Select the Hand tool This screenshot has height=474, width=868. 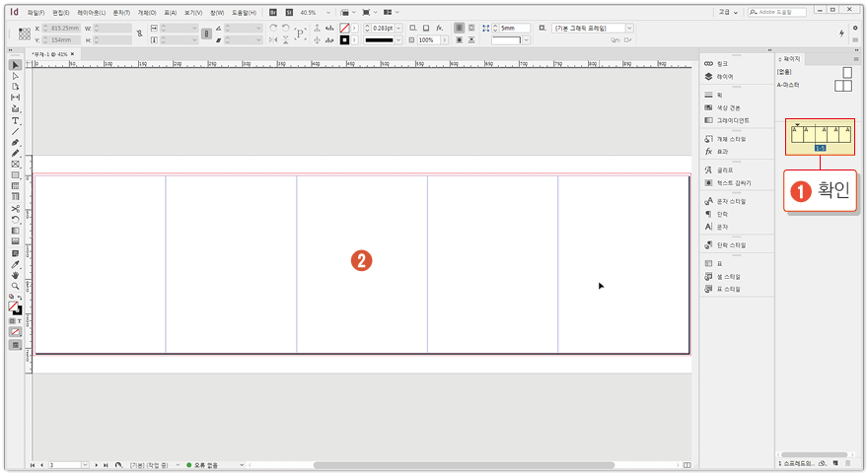(x=16, y=275)
